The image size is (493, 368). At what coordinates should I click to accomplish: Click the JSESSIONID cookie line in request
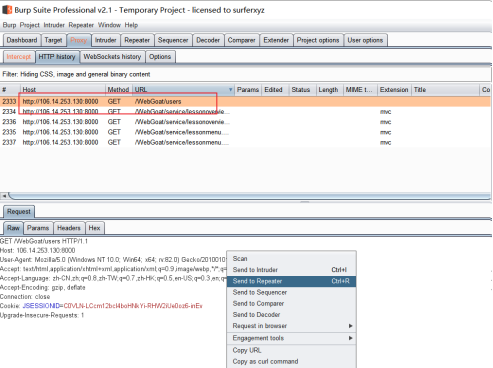point(101,306)
